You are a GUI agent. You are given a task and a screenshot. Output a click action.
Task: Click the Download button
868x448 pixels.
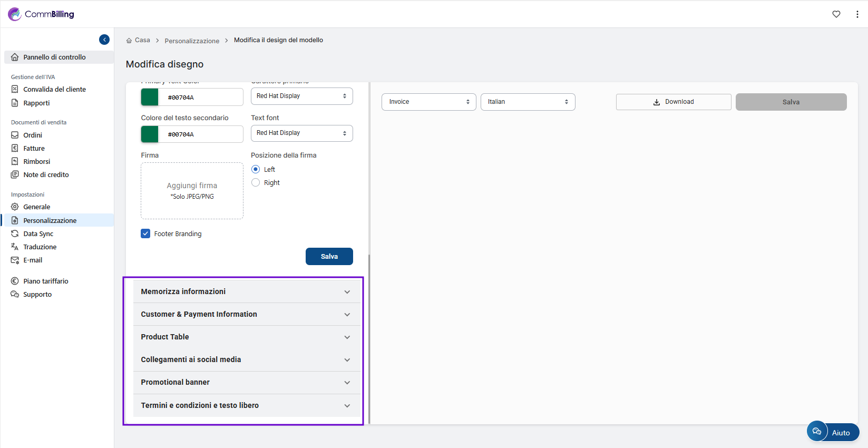pyautogui.click(x=673, y=102)
